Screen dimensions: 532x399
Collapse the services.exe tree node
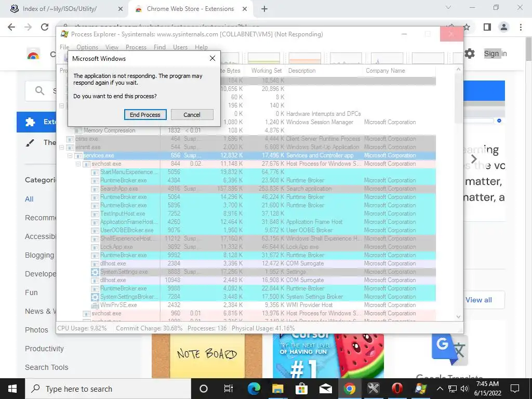[x=70, y=156]
